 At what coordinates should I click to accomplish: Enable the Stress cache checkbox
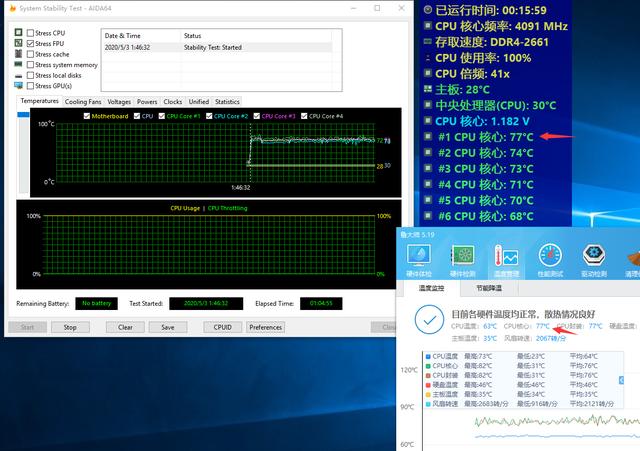click(30, 54)
